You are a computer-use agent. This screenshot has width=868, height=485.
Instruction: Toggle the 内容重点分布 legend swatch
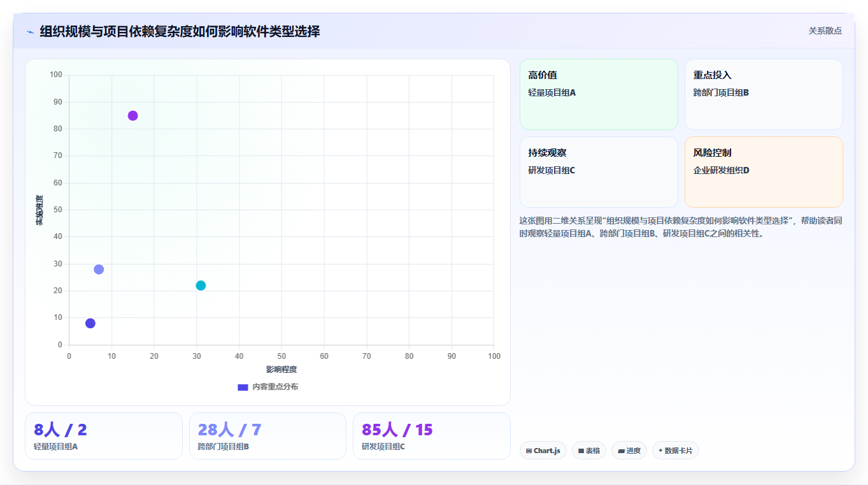(x=243, y=387)
